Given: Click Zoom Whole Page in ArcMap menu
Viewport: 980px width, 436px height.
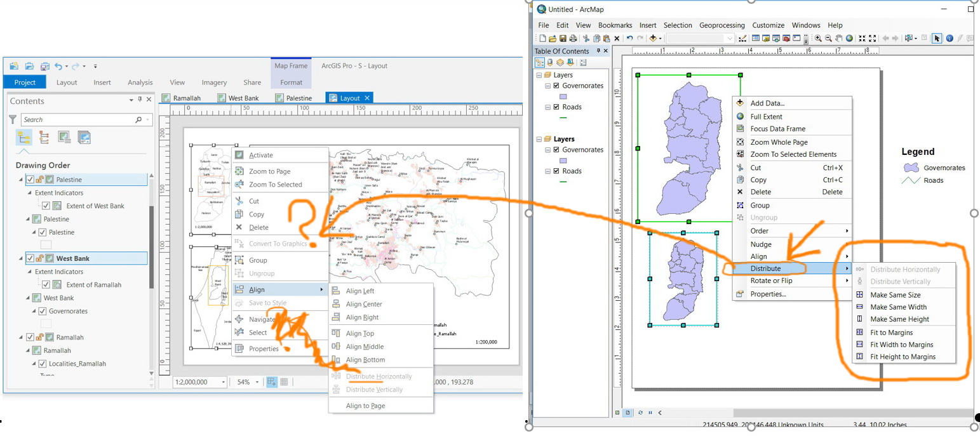Looking at the screenshot, I should tap(779, 142).
